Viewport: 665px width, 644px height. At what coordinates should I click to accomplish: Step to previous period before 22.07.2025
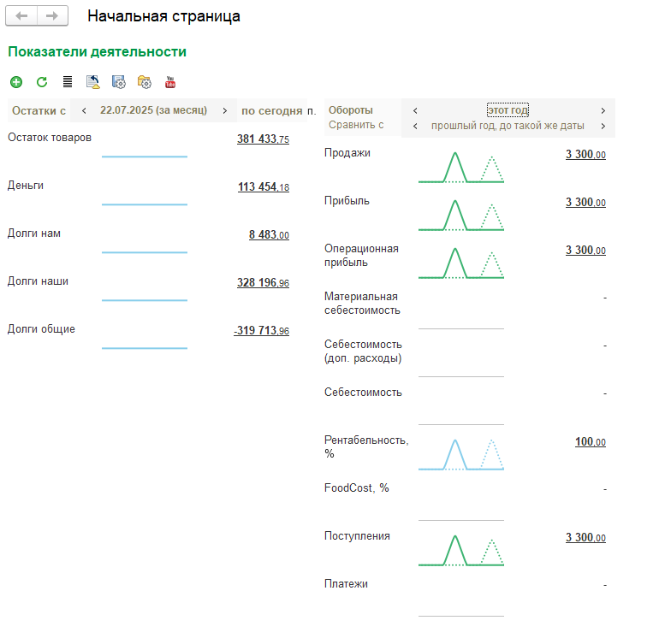[x=84, y=110]
